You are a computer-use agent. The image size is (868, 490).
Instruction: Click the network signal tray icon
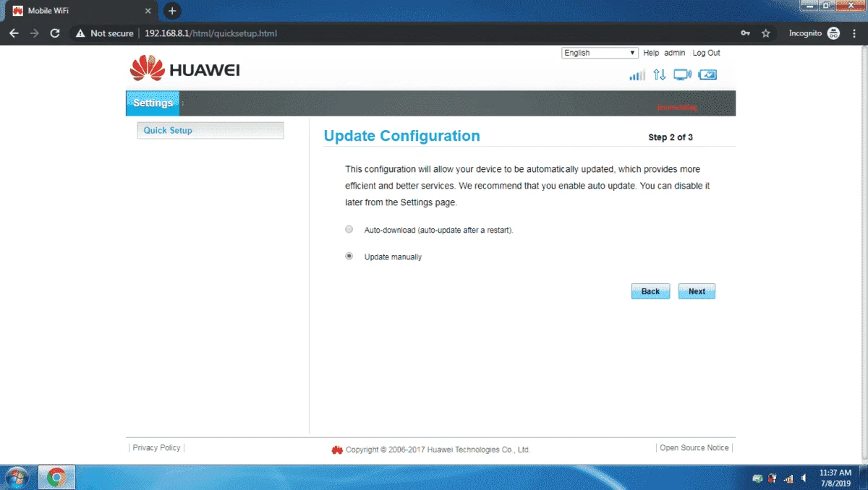pos(788,478)
